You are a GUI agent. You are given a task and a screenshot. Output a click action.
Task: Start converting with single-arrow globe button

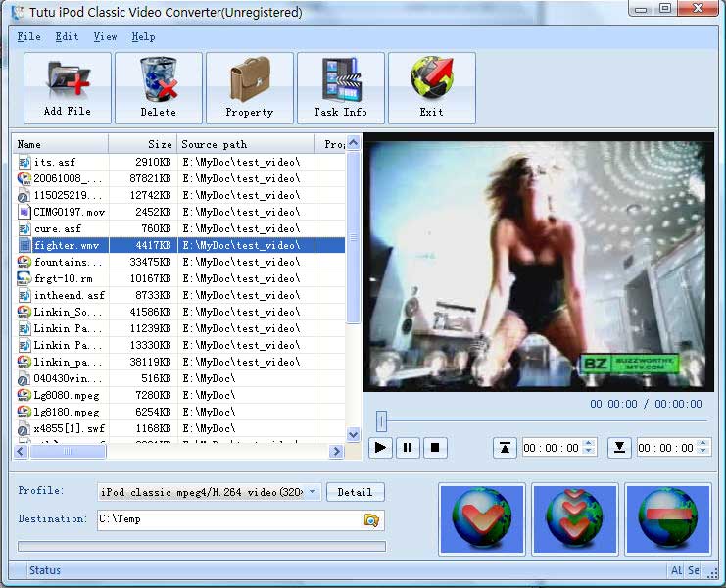pyautogui.click(x=481, y=518)
